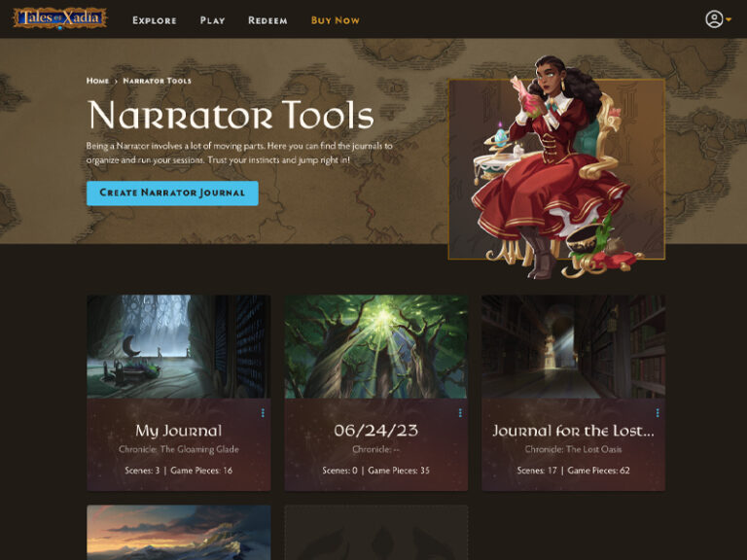
Task: Click the narrator character illustration
Action: [x=555, y=166]
